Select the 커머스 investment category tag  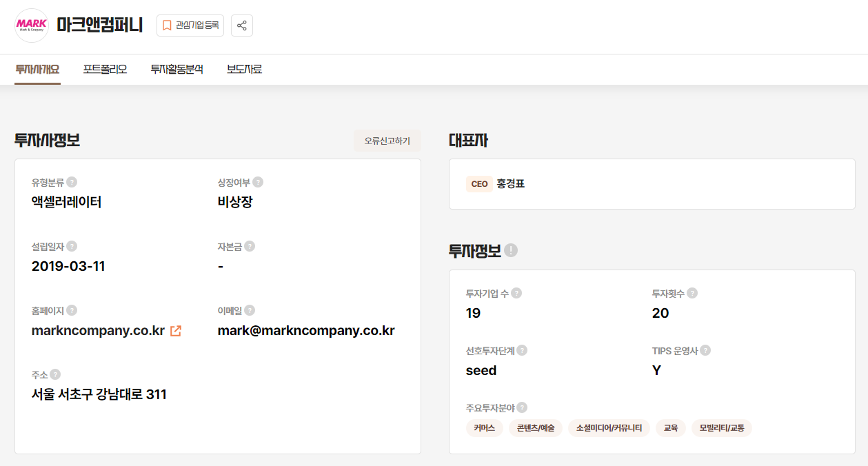click(485, 427)
